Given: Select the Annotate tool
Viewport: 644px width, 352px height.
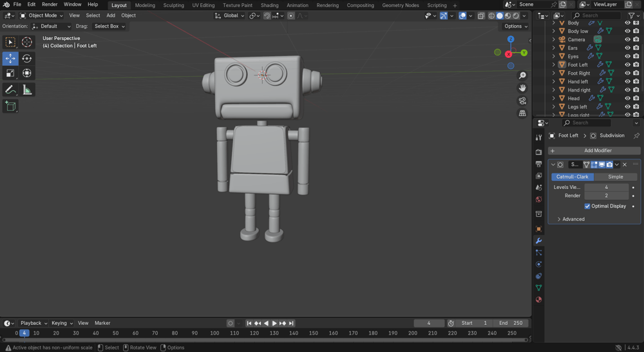Looking at the screenshot, I should pyautogui.click(x=10, y=90).
